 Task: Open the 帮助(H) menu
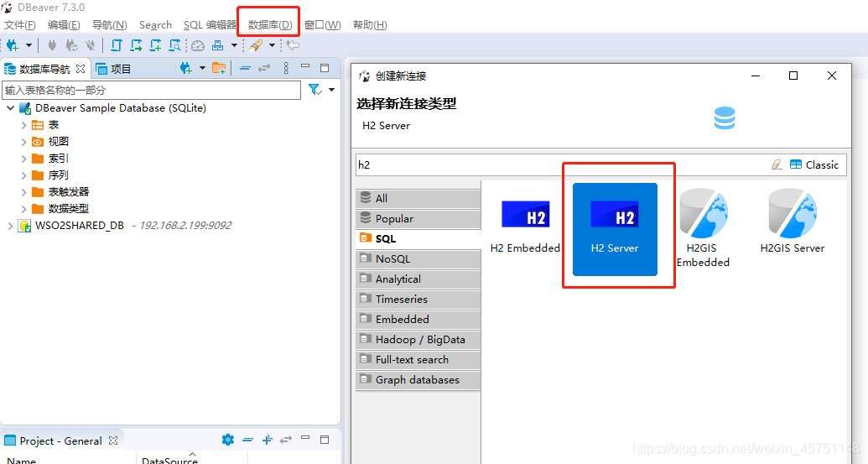click(x=370, y=25)
